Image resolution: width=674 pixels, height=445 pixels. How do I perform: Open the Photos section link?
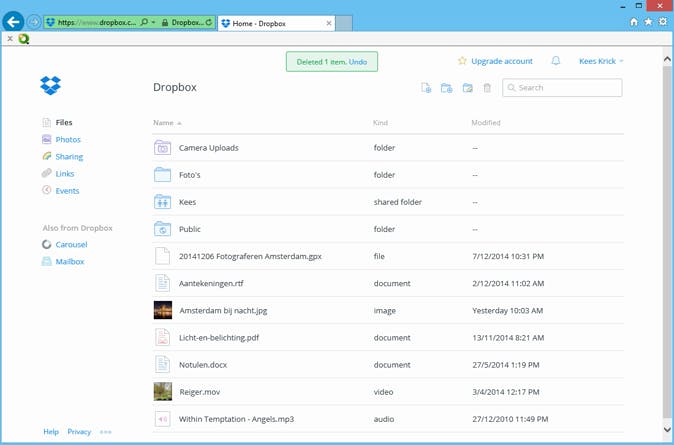(68, 139)
